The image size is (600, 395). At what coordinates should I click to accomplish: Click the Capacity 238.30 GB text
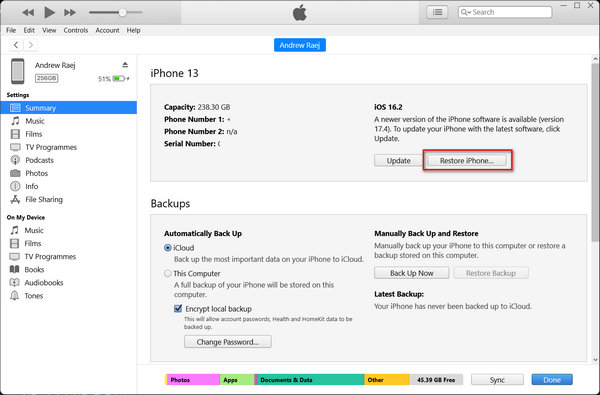(197, 107)
